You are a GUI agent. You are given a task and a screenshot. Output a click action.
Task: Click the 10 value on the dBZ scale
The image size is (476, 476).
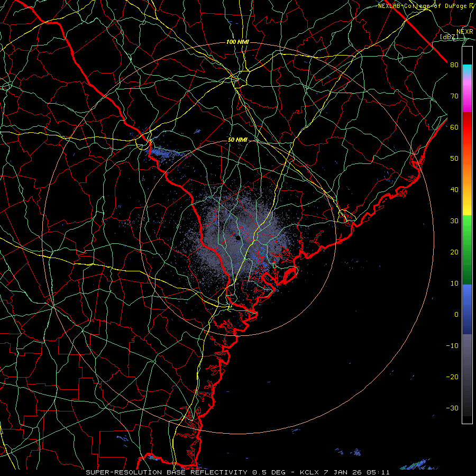[454, 283]
